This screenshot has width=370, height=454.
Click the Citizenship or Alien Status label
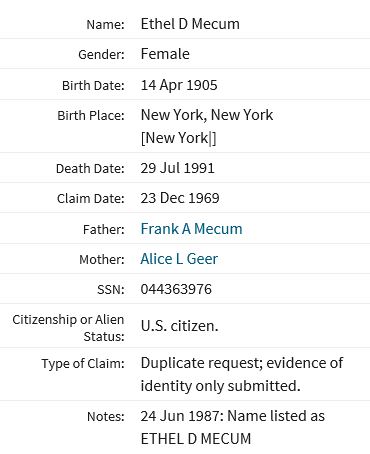(68, 328)
